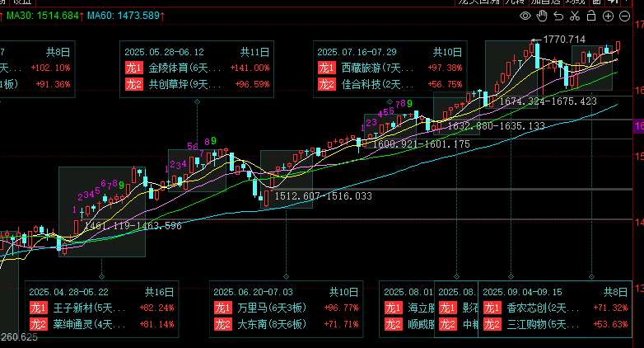Open stock 共创草坪(9天... link

(x=184, y=84)
